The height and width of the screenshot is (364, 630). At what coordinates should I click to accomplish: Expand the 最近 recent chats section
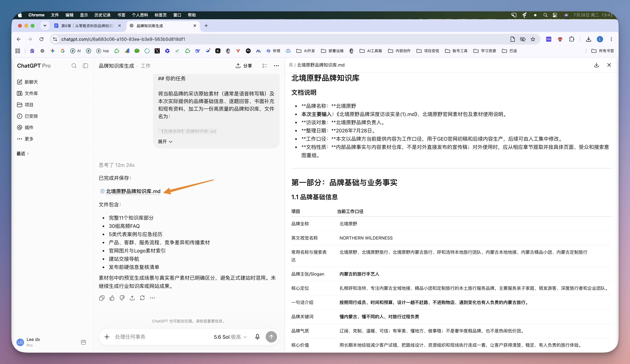pos(23,154)
